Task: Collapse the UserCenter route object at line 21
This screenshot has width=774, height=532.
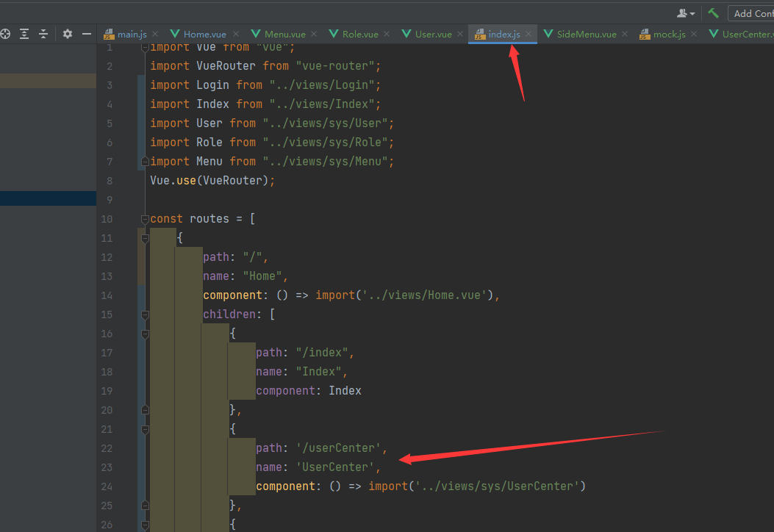Action: [x=145, y=430]
